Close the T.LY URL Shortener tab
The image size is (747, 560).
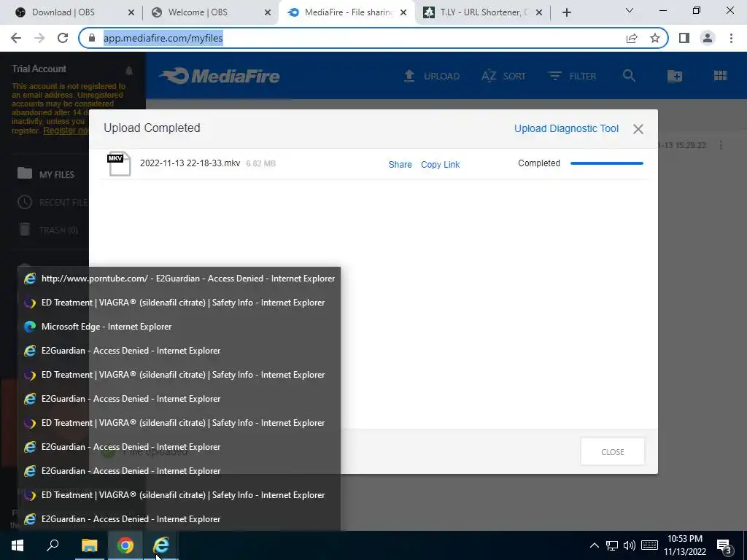[x=539, y=13]
